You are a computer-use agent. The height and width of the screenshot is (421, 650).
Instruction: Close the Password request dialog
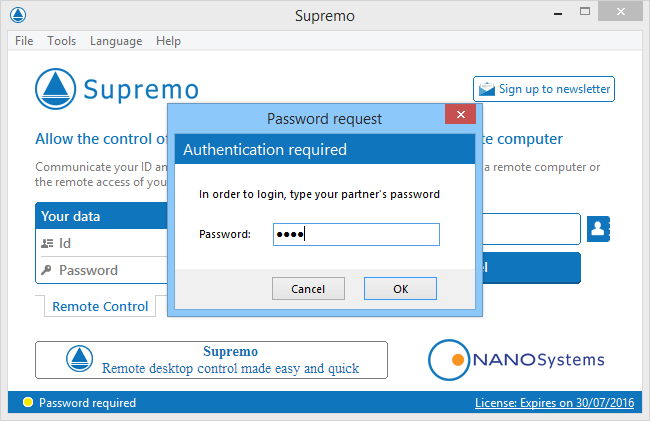pos(460,116)
